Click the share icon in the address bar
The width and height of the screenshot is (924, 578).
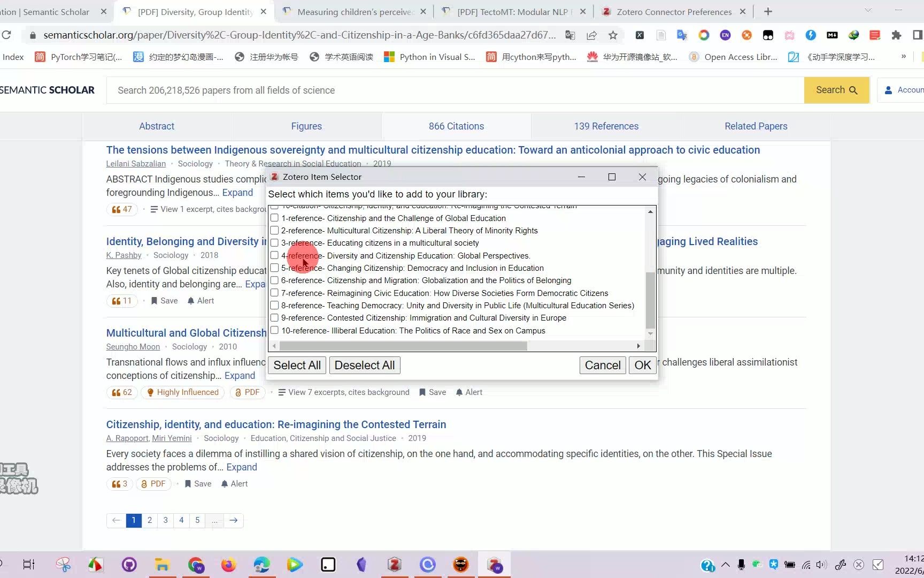(591, 35)
